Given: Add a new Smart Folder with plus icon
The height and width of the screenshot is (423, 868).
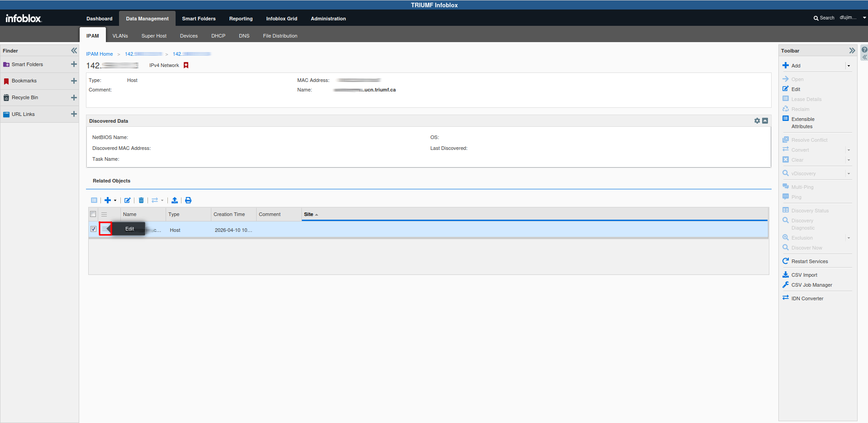Looking at the screenshot, I should click(x=74, y=64).
